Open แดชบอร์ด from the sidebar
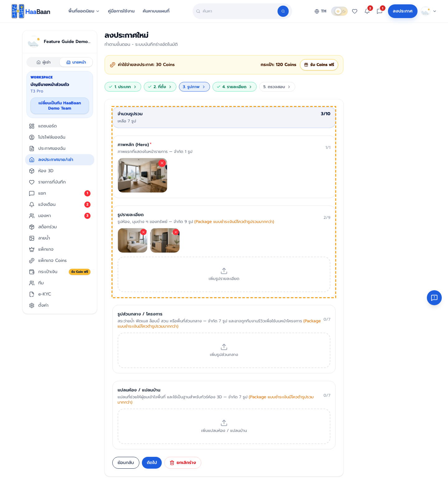The width and height of the screenshot is (448, 478). [x=60, y=126]
